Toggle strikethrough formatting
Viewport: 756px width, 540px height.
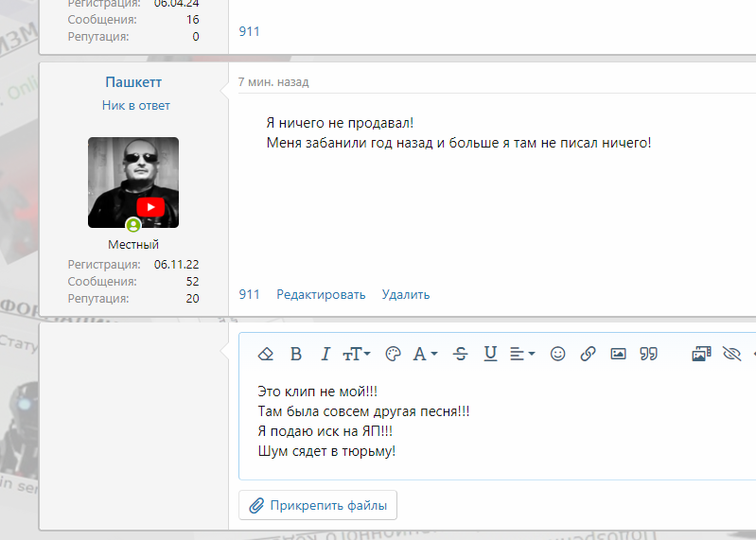pyautogui.click(x=461, y=354)
